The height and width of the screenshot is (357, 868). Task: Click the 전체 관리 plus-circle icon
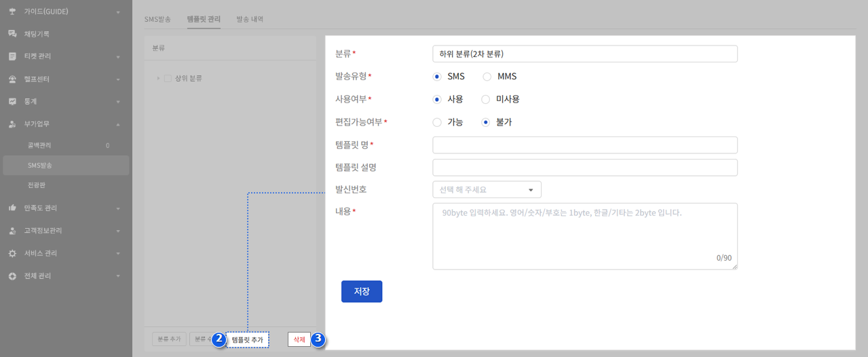[12, 276]
